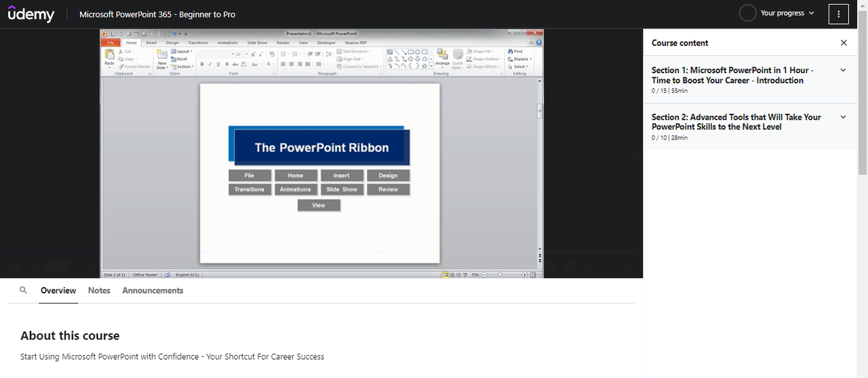Click Cut in the Clipboard group
Viewport: 868px width, 378px height.
(x=125, y=51)
